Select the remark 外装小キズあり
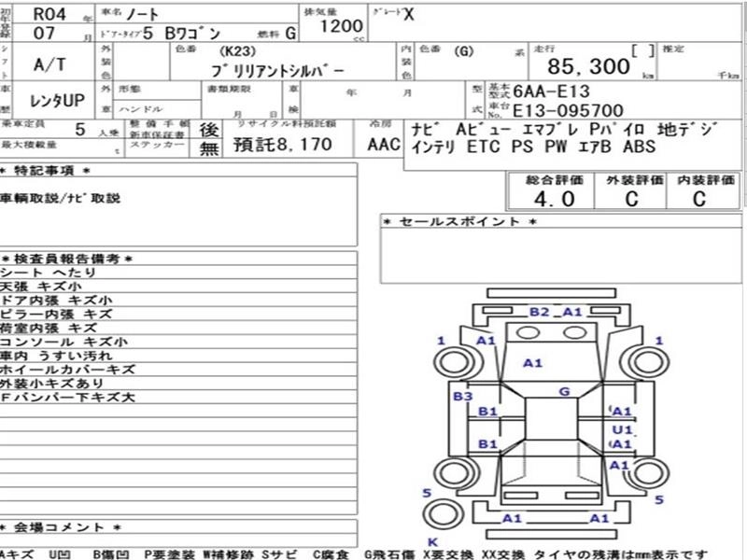 tap(52, 384)
